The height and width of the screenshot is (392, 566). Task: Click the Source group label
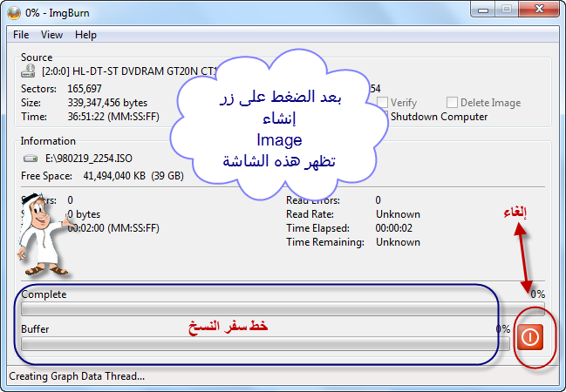37,57
